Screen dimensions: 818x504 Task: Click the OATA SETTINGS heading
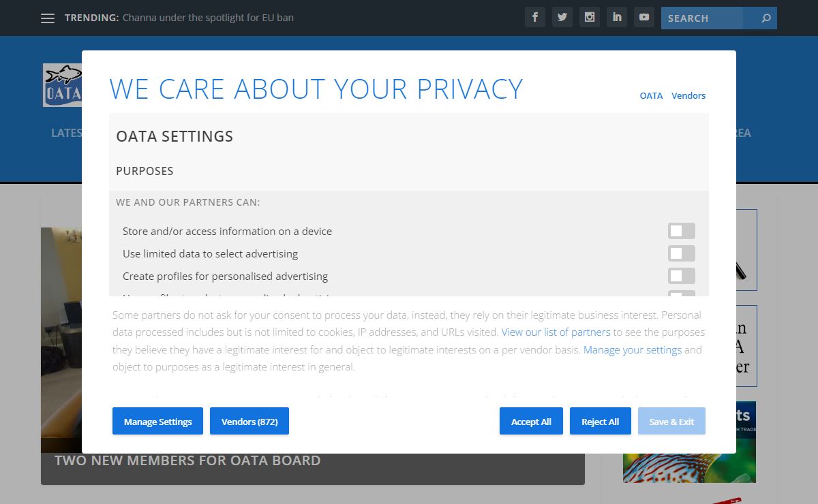pyautogui.click(x=175, y=136)
